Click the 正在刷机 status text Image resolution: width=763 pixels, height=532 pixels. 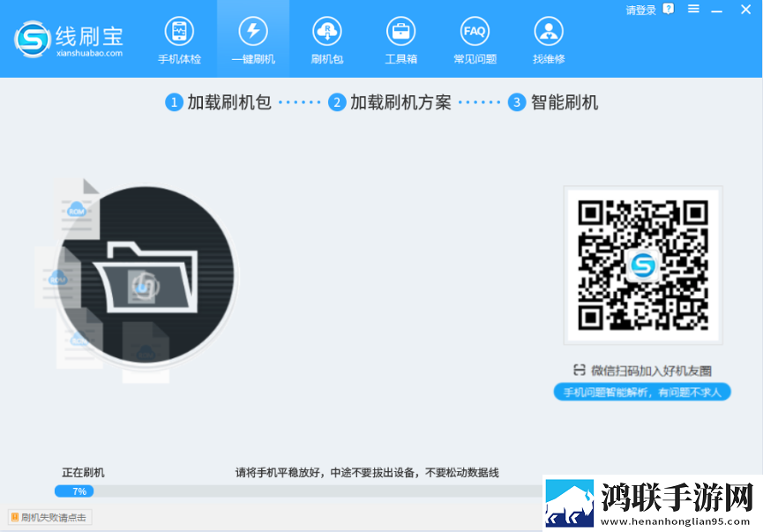pos(83,473)
